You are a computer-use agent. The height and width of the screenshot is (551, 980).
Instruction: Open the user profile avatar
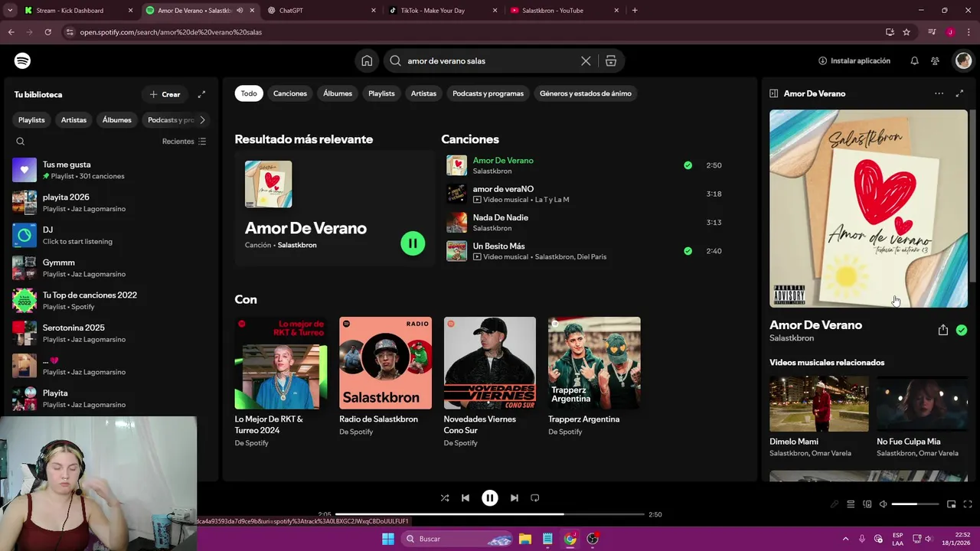[x=963, y=60]
